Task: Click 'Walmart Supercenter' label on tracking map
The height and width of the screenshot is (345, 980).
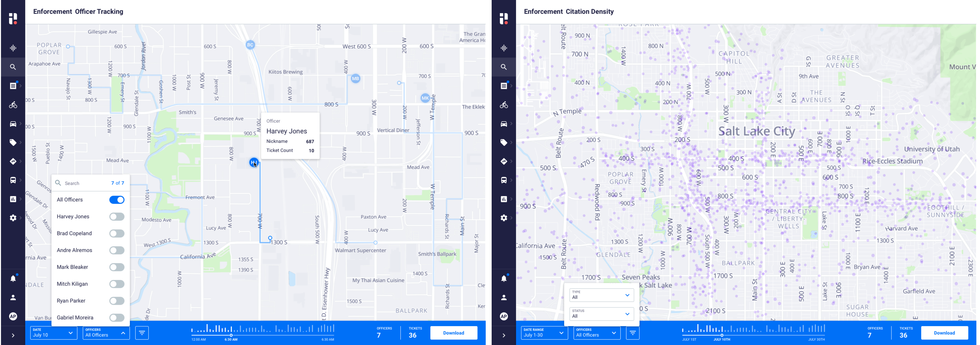Action: (360, 251)
